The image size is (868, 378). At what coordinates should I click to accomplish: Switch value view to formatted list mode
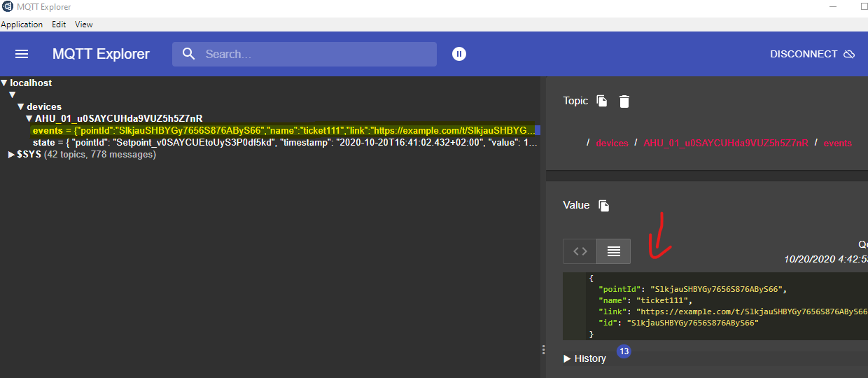tap(614, 251)
